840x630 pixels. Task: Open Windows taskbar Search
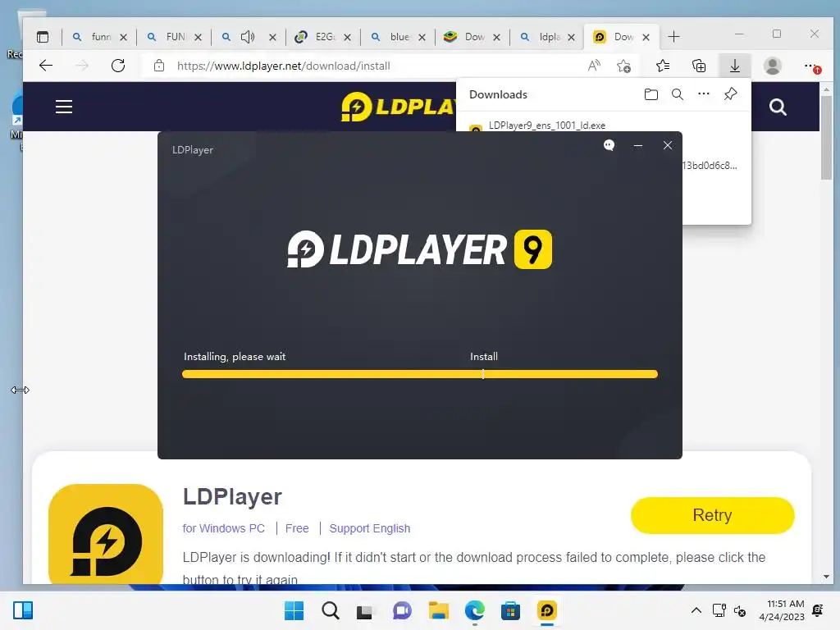[330, 610]
